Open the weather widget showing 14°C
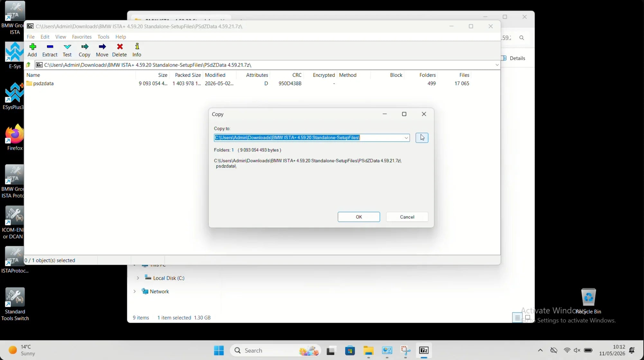Viewport: 644px width, 360px height. (x=22, y=350)
